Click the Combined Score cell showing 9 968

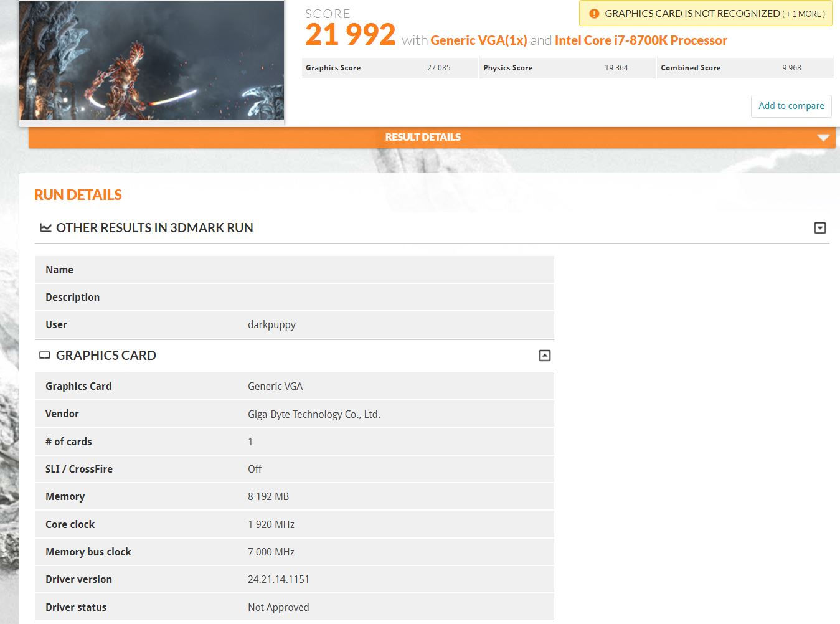(x=745, y=68)
